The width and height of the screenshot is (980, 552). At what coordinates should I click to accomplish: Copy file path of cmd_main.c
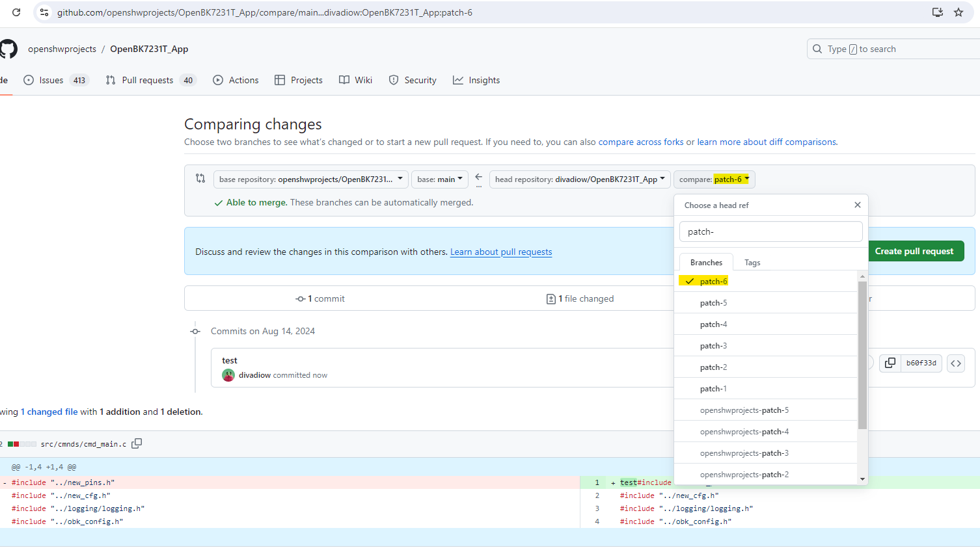coord(137,443)
